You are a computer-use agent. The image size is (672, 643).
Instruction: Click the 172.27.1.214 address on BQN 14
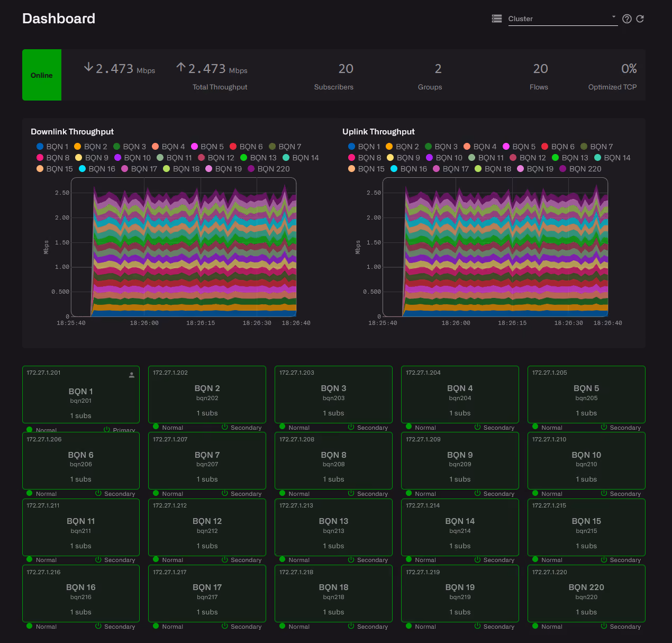(423, 505)
